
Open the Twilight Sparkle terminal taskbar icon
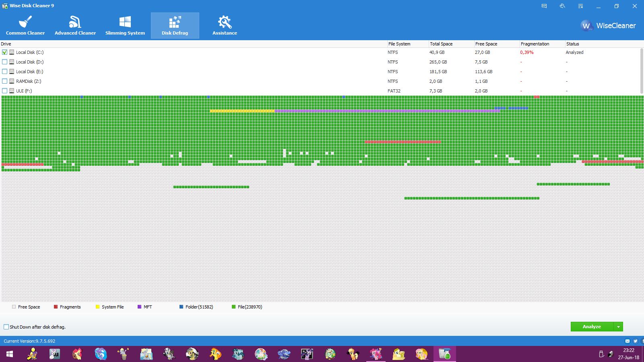click(307, 354)
